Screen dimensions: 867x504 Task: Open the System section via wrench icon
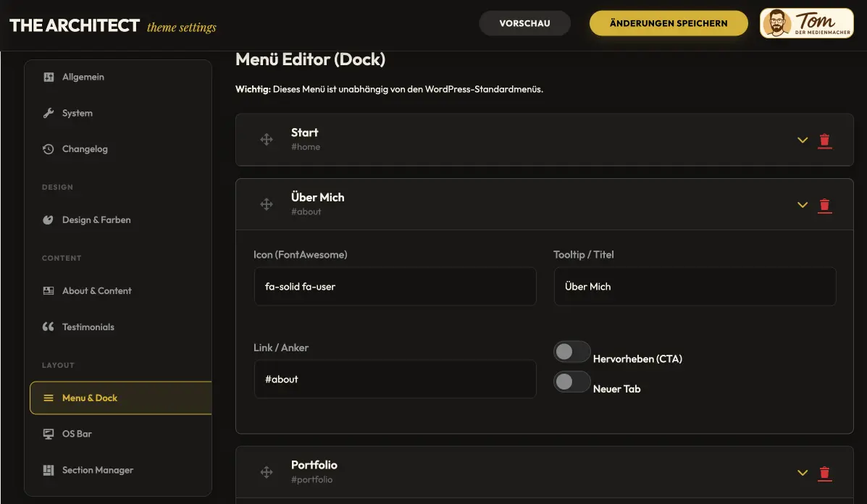[x=49, y=113]
